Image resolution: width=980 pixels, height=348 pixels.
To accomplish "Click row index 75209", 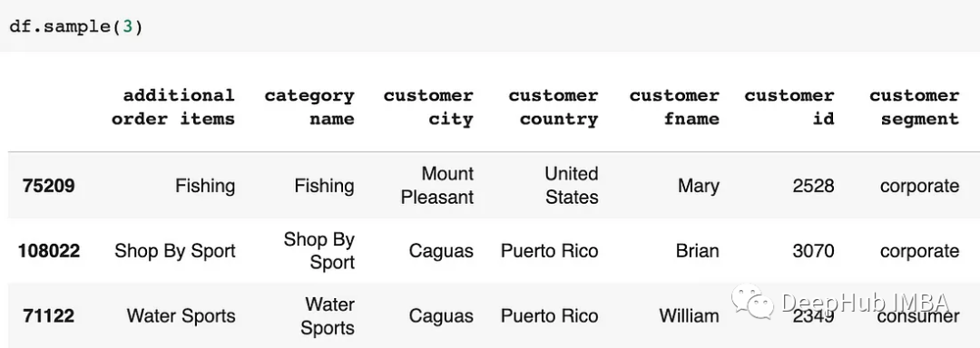I will click(49, 186).
